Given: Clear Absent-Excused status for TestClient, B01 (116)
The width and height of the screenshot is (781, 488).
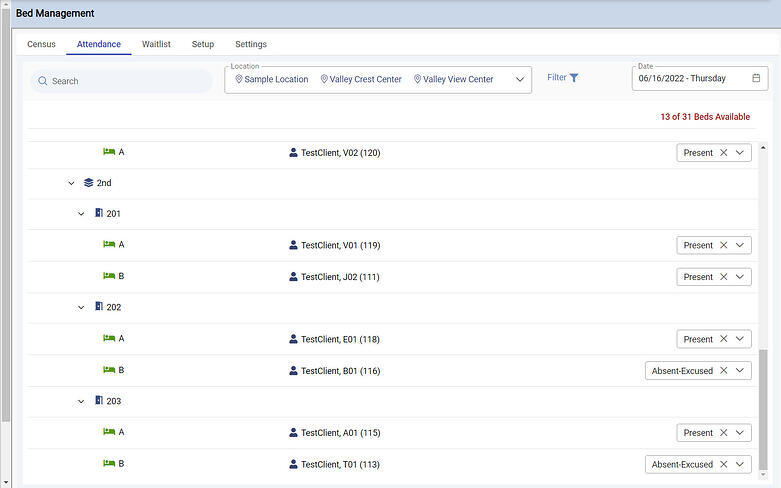Looking at the screenshot, I should pos(724,370).
